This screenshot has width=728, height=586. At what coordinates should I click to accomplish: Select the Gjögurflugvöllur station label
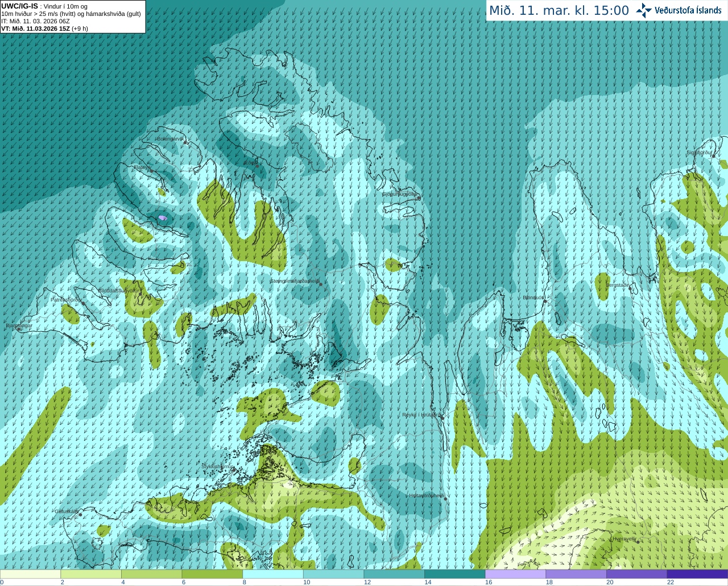click(399, 194)
